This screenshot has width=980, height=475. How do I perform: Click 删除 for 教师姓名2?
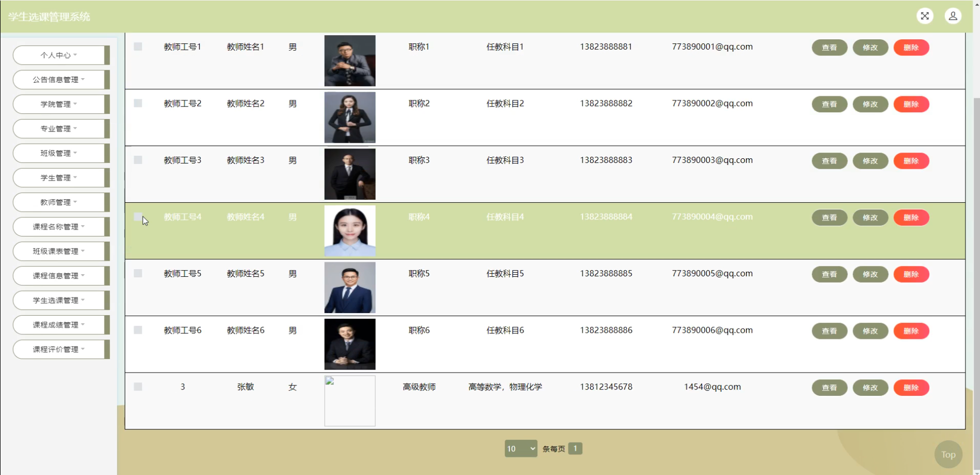pyautogui.click(x=911, y=104)
